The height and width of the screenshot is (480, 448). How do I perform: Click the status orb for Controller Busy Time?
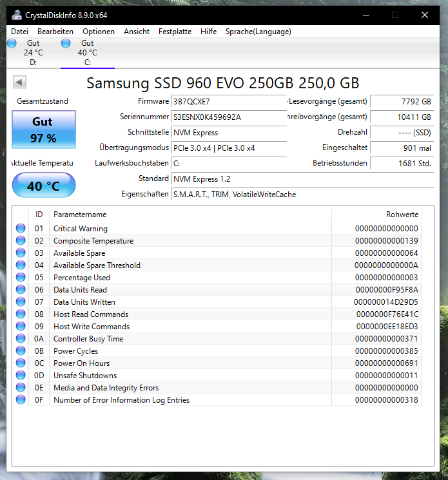[21, 338]
